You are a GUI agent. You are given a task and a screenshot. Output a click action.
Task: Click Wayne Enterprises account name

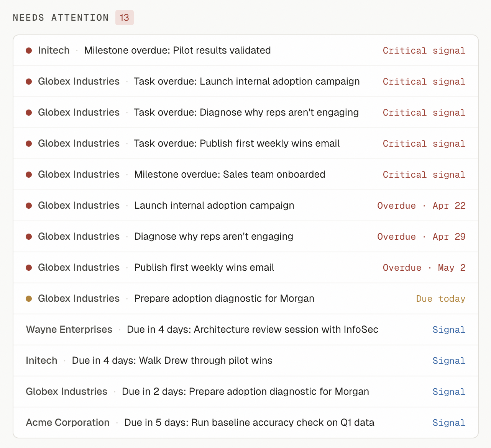click(69, 329)
